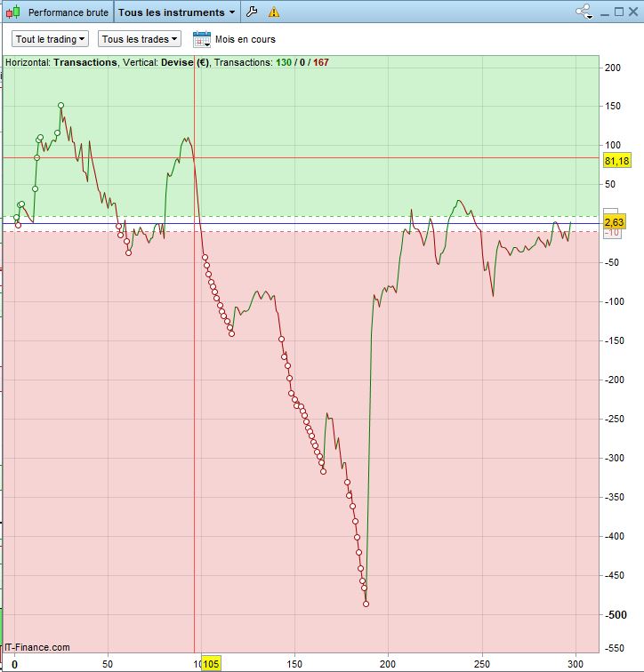The height and width of the screenshot is (672, 644).
Task: Select the Performance brute title tab
Action: tap(68, 12)
